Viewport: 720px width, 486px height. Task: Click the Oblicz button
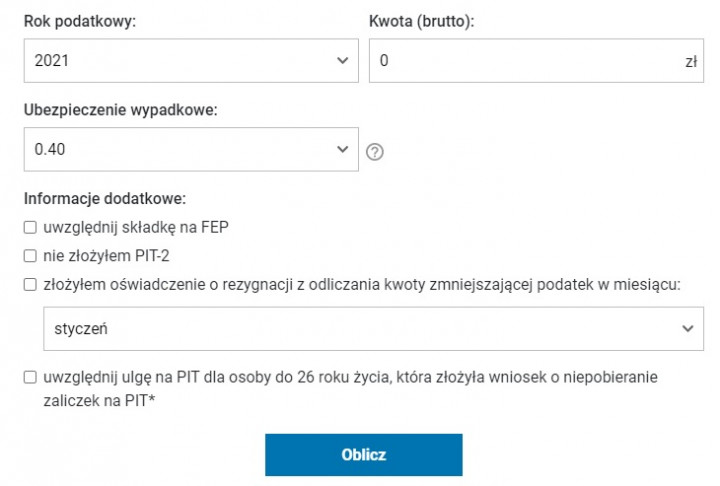click(x=364, y=455)
